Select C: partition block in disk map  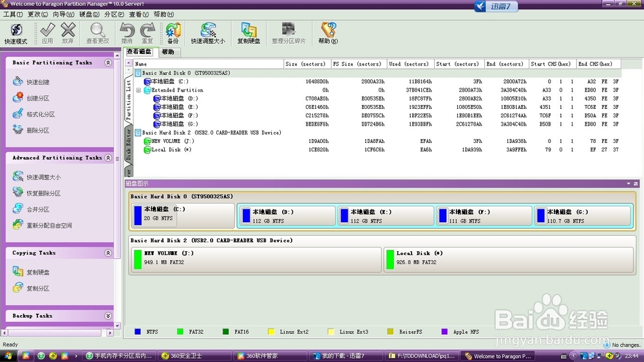183,215
